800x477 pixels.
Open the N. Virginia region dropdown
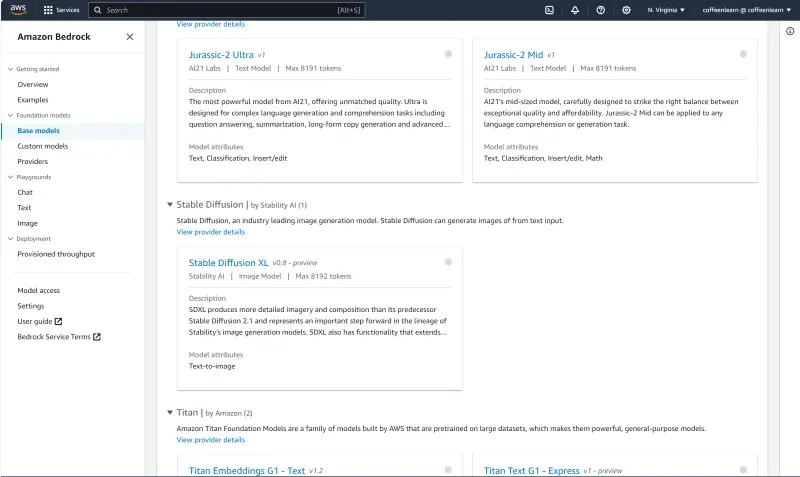click(666, 10)
